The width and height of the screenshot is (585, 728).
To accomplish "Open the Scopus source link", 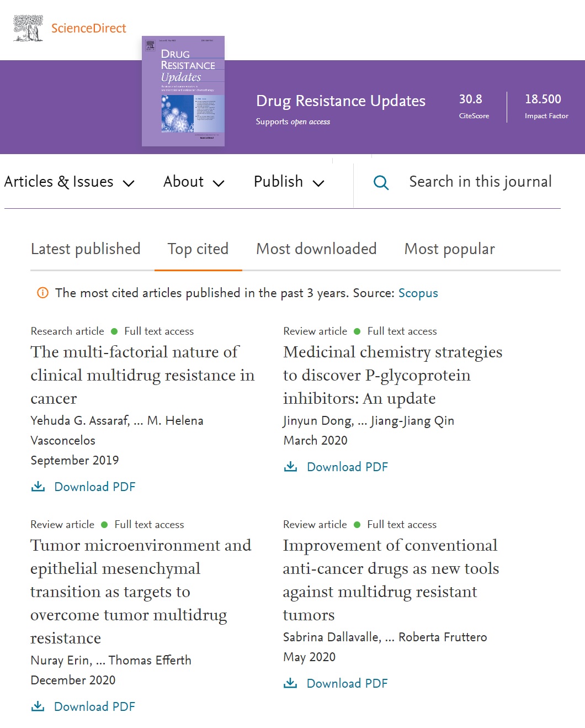I will pyautogui.click(x=418, y=293).
